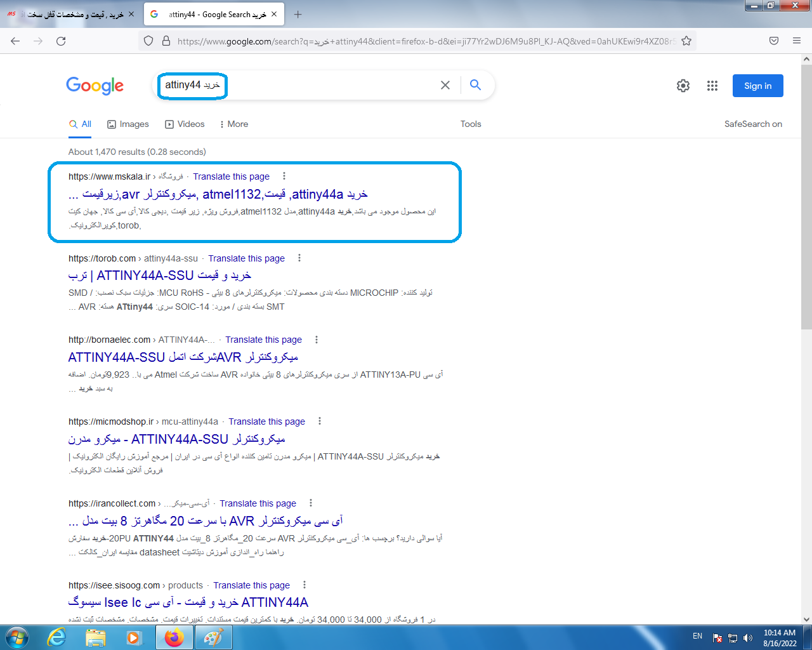Viewport: 812px width, 650px height.
Task: Expand the More search categories menu
Action: pyautogui.click(x=233, y=124)
